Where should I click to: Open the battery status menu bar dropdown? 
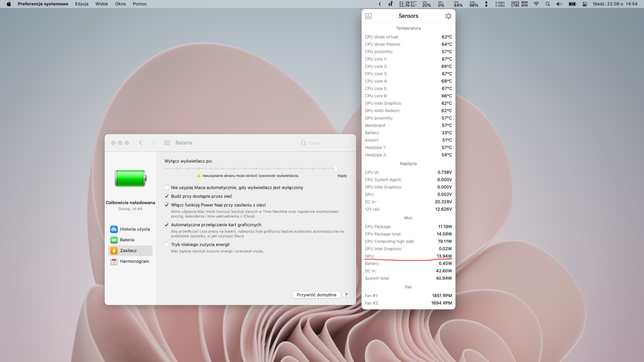(x=572, y=4)
